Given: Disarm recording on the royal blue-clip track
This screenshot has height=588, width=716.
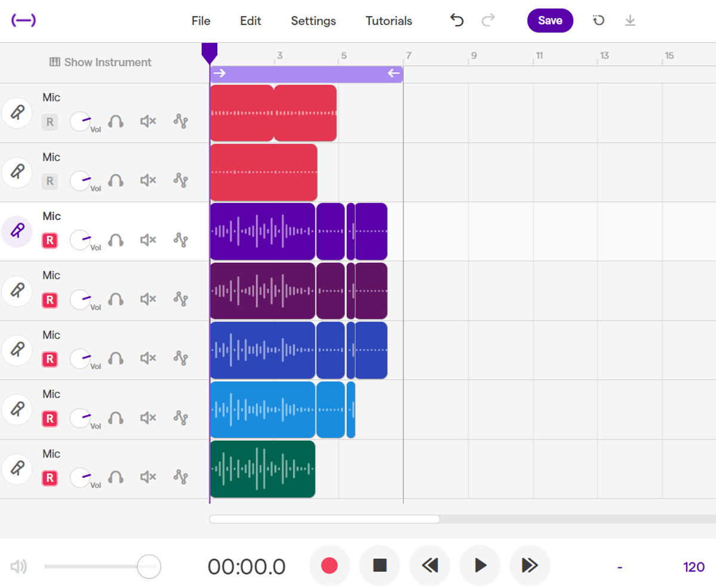Looking at the screenshot, I should 50,359.
